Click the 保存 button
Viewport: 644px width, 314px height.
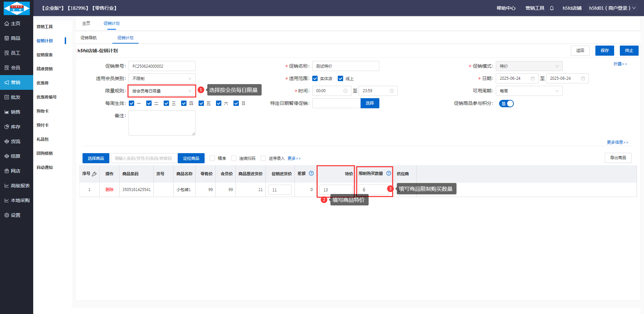pos(604,51)
